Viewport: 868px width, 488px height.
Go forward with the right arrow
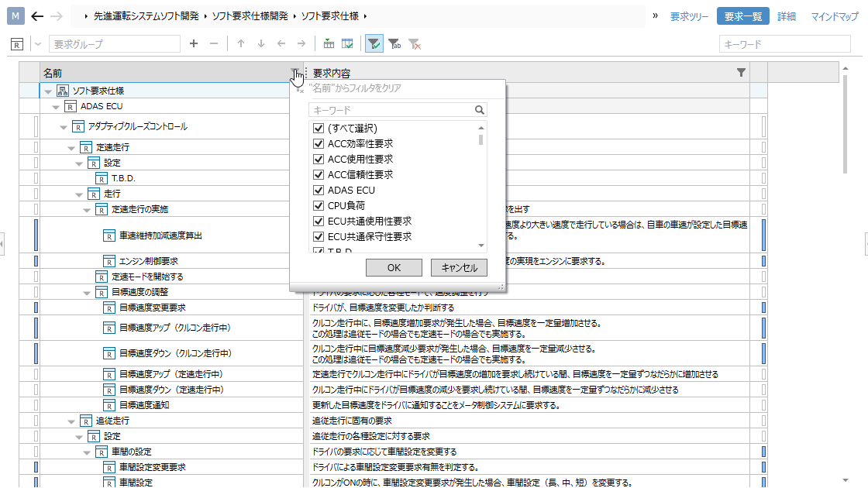click(57, 16)
